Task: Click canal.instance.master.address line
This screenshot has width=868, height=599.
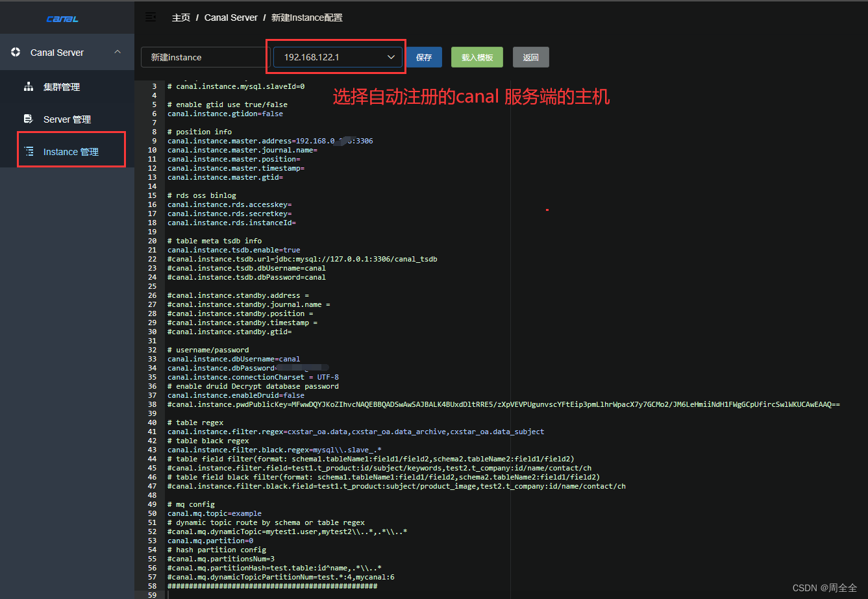Action: coord(270,141)
